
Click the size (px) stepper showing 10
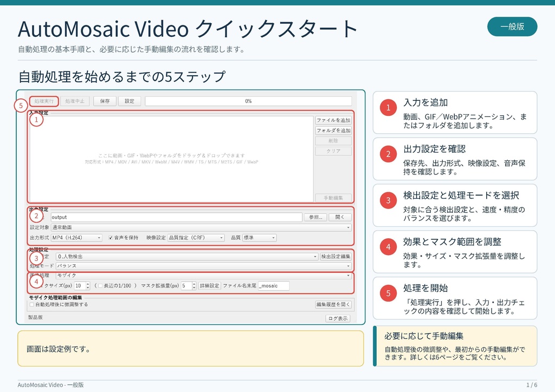pos(82,285)
